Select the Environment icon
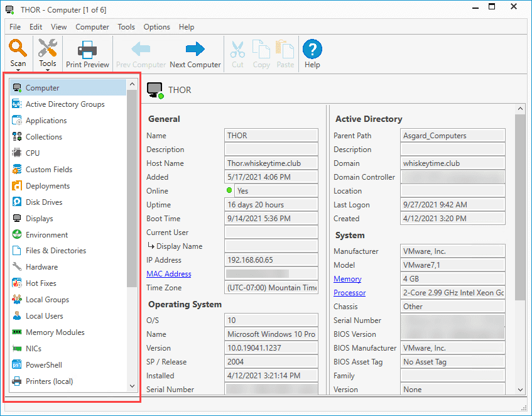Image resolution: width=532 pixels, height=416 pixels. (17, 234)
